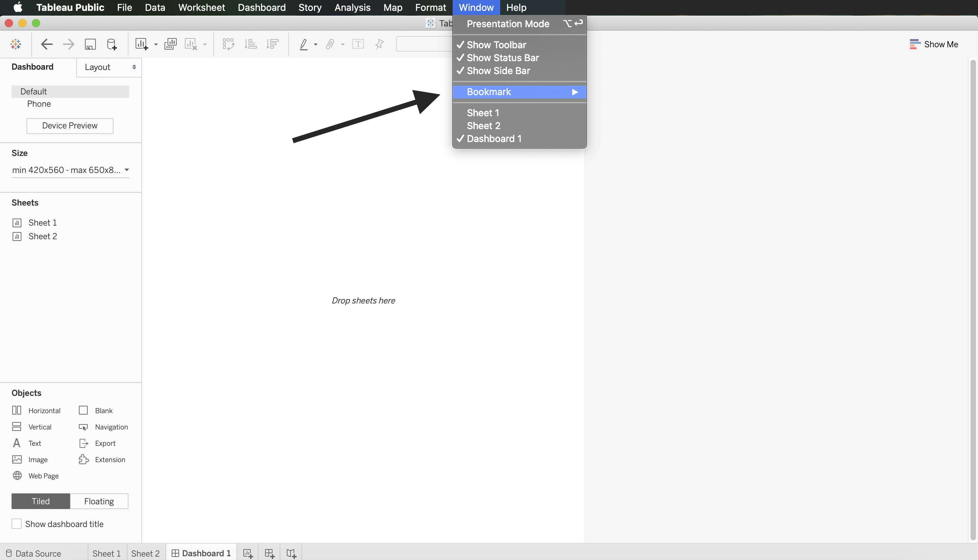This screenshot has width=978, height=560.
Task: Expand the Bookmark submenu
Action: coord(519,92)
